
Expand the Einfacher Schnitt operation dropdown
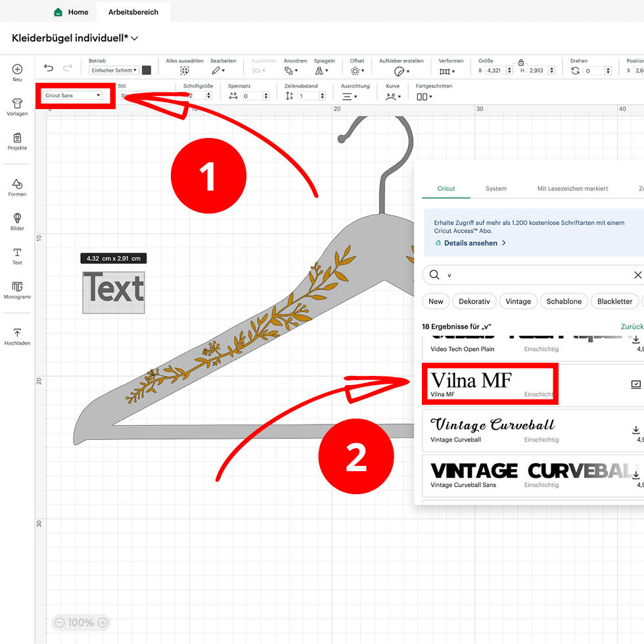pyautogui.click(x=114, y=70)
